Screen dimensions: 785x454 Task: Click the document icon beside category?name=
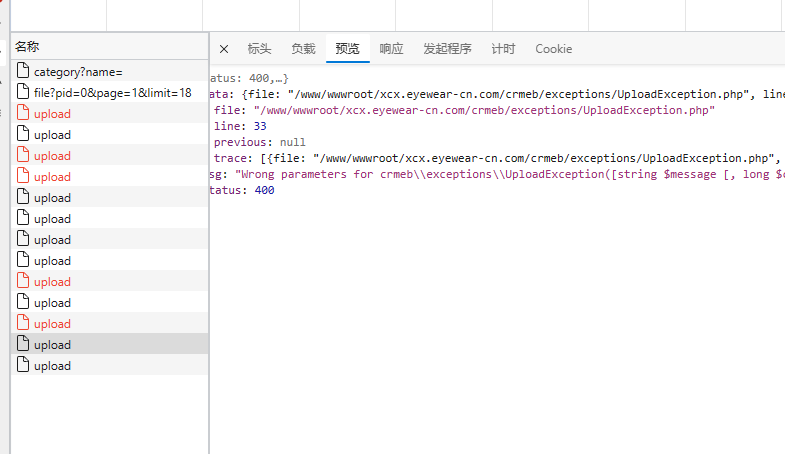(x=23, y=71)
